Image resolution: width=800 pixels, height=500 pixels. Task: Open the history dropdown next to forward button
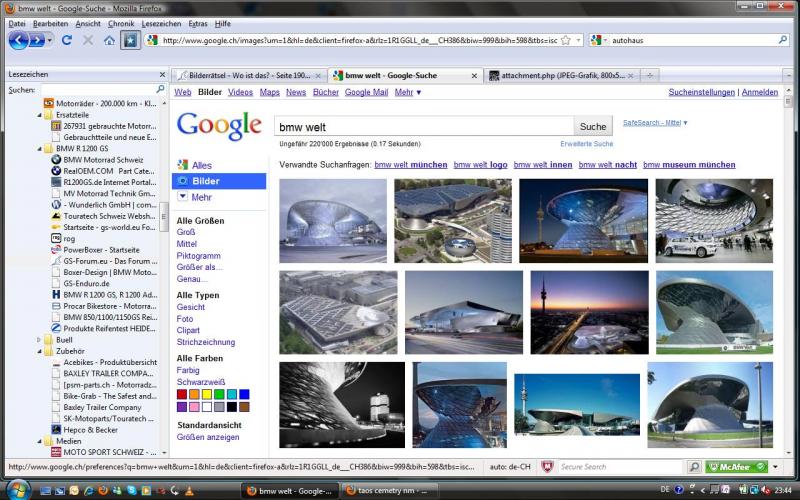(x=49, y=40)
